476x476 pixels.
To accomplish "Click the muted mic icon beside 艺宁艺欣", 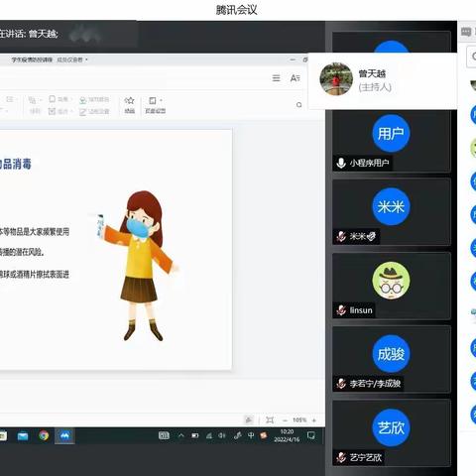I will click(341, 457).
